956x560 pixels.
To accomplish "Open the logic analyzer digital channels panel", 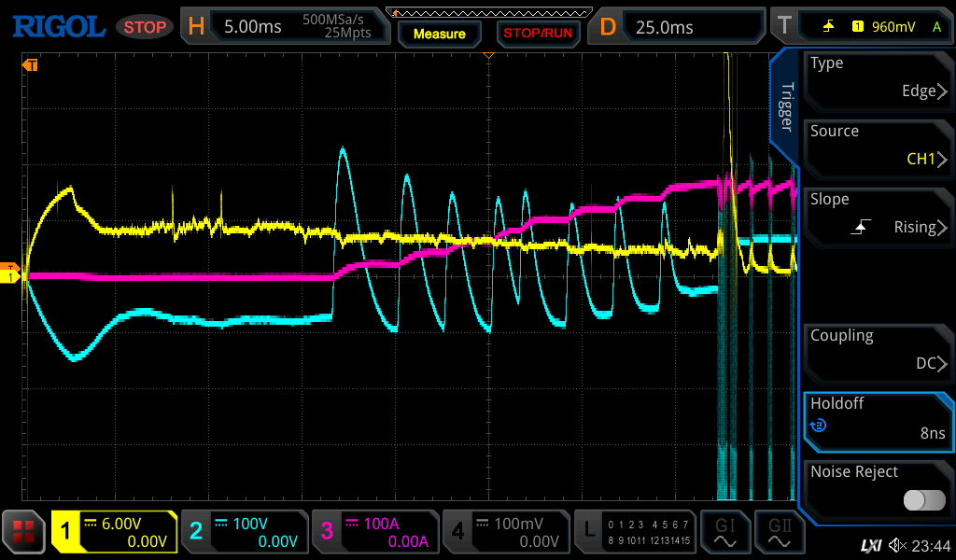I will click(635, 532).
